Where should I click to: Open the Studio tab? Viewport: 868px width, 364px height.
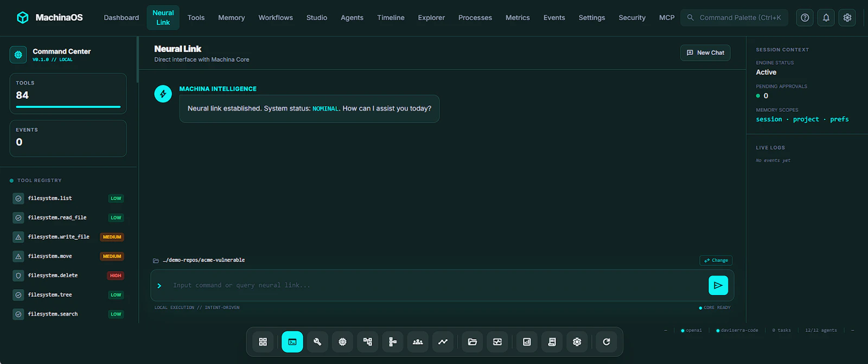pyautogui.click(x=317, y=17)
